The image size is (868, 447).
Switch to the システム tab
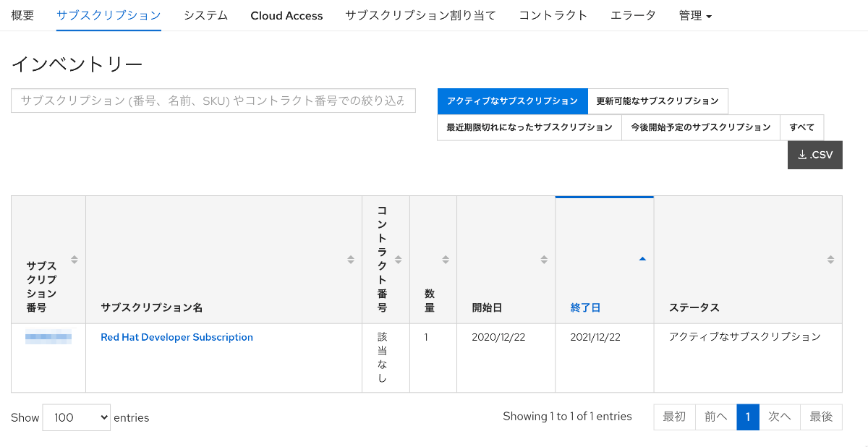coord(205,15)
